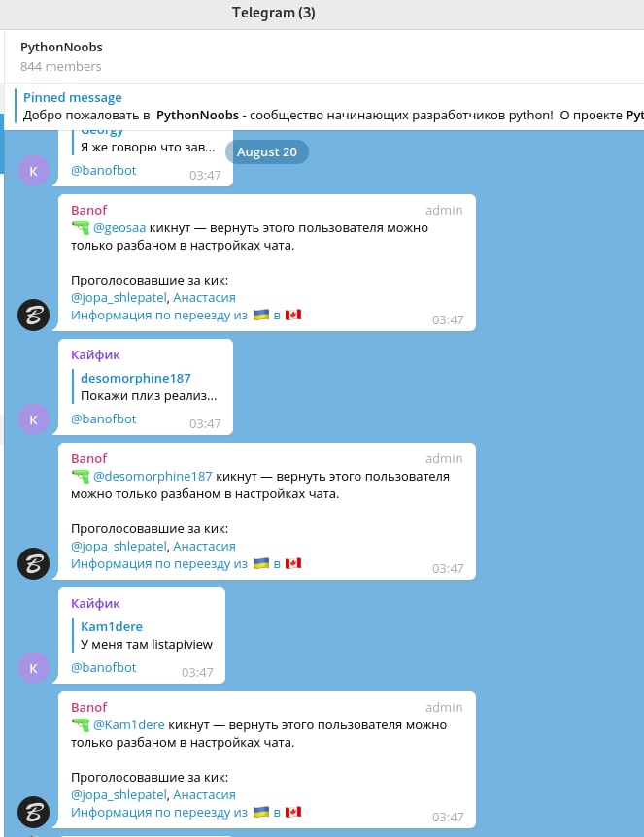Image resolution: width=644 pixels, height=837 pixels.
Task: Click water pistol emoji before @geosaa
Action: [80, 228]
